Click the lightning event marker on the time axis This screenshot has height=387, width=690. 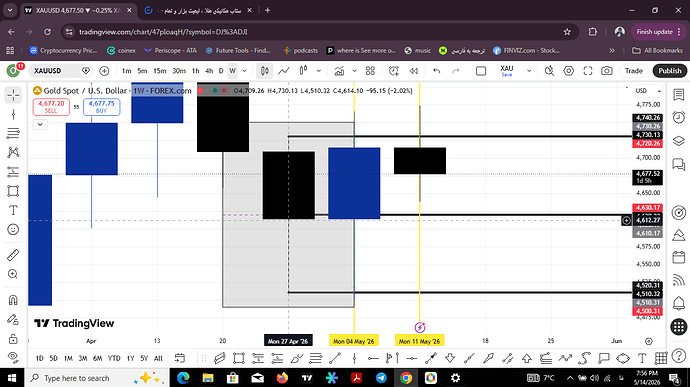[x=419, y=327]
